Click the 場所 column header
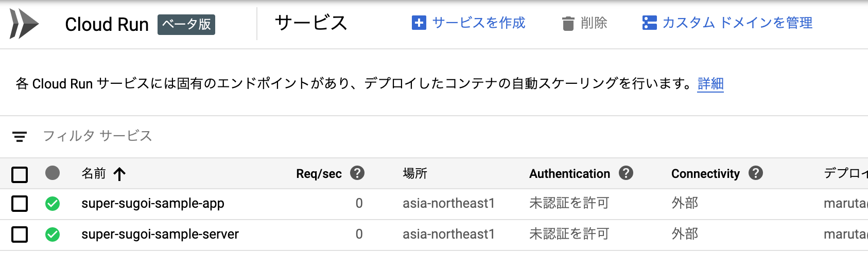The height and width of the screenshot is (253, 868). coord(415,173)
